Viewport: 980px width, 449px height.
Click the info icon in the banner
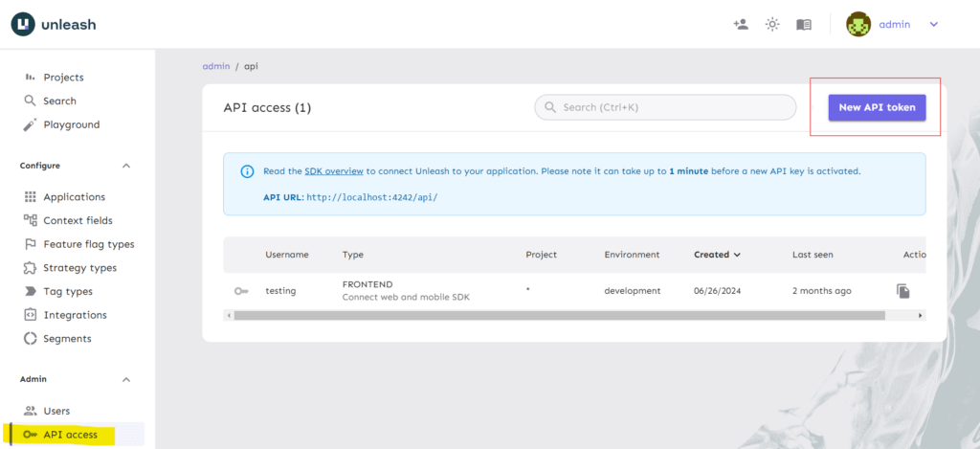tap(247, 171)
